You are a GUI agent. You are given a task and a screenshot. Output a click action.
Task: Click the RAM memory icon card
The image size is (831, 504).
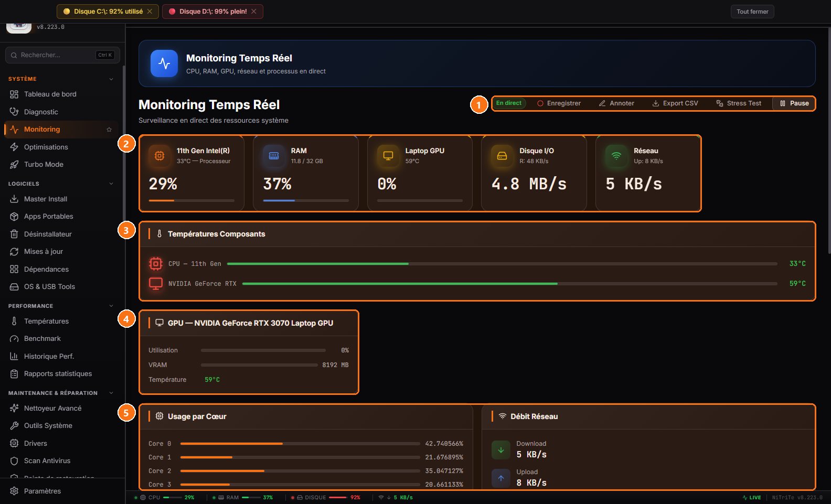pos(274,156)
